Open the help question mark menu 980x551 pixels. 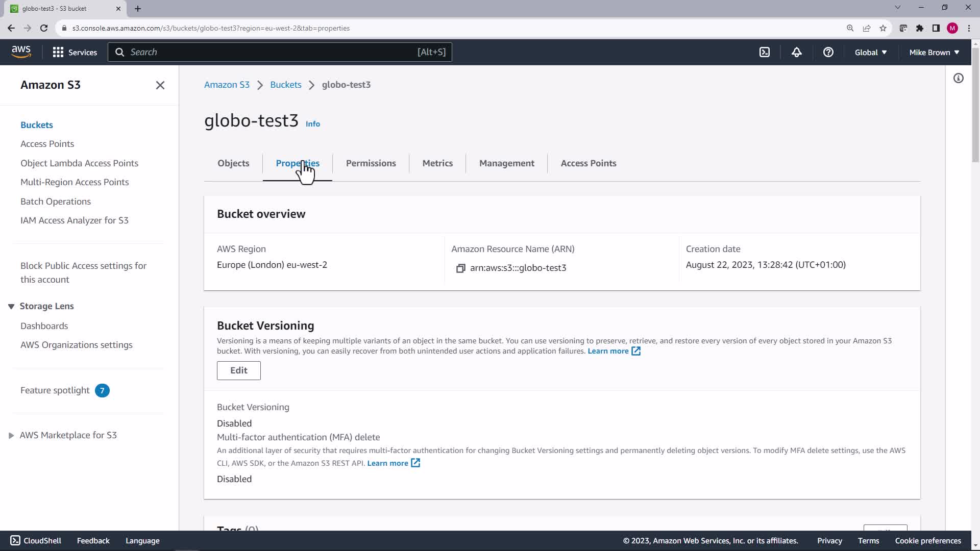(828, 52)
